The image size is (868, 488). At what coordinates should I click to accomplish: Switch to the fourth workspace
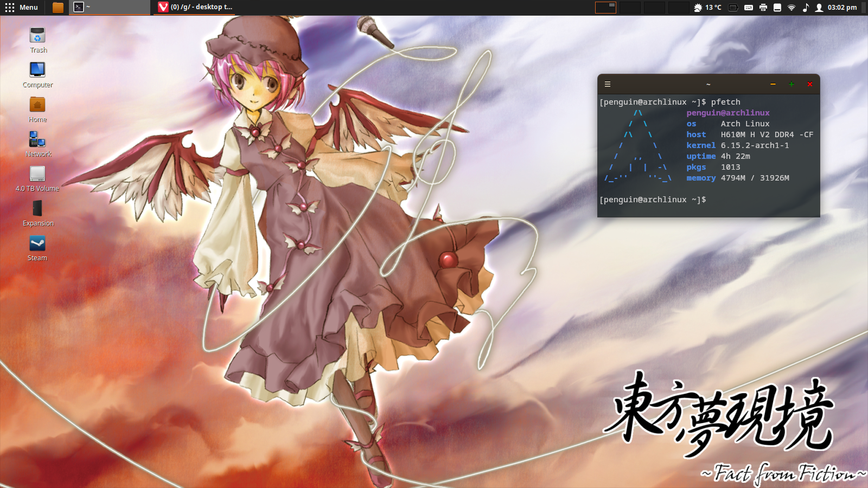[679, 7]
